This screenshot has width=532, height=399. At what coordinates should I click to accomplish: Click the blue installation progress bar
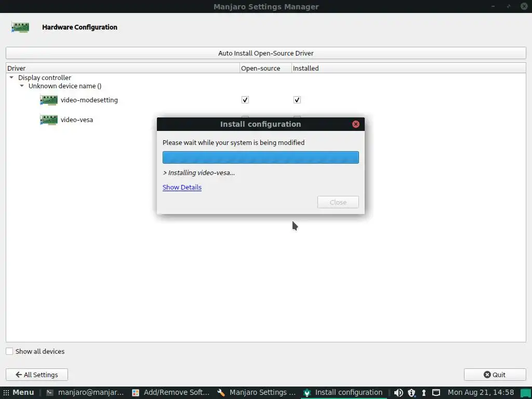click(261, 157)
